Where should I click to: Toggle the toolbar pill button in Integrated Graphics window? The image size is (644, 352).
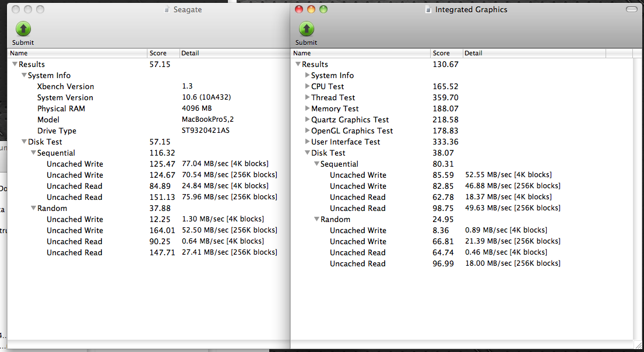[x=631, y=9]
